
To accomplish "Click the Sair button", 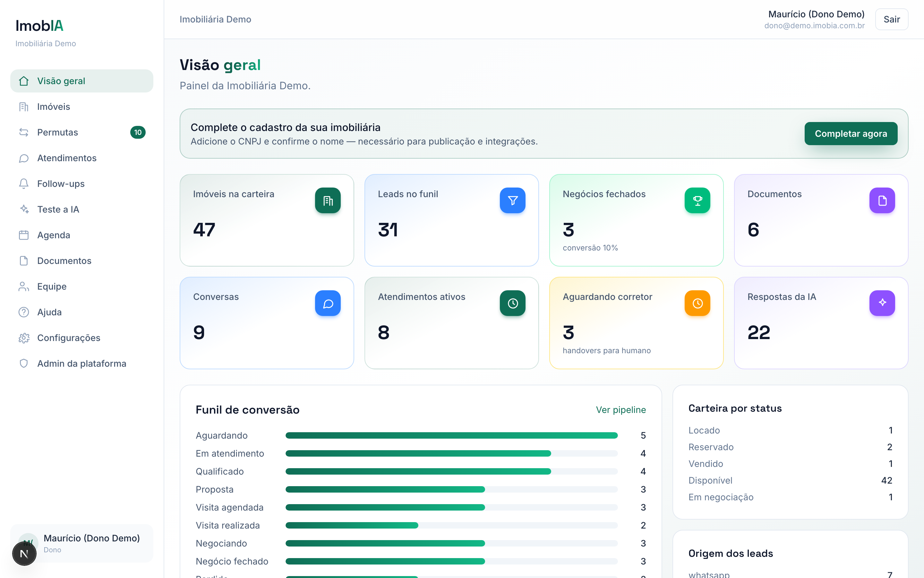I will click(892, 19).
